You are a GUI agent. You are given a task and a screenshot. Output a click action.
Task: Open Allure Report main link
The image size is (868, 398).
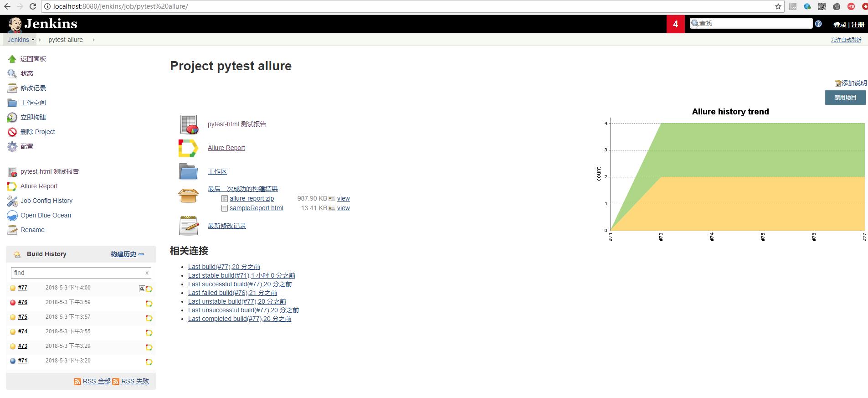[226, 148]
